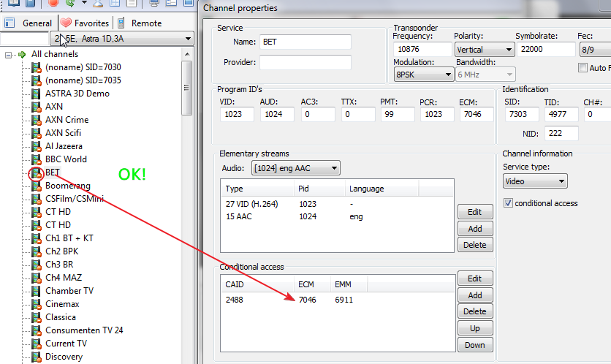611x364 pixels.
Task: Click the ASTRA 3D Demo channel icon
Action: (x=37, y=94)
